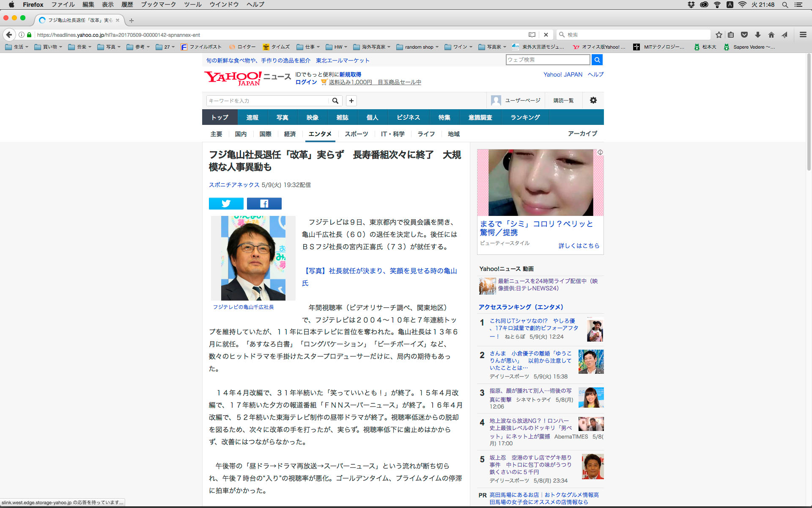Stop loading with the X button
The width and height of the screenshot is (812, 508).
[x=546, y=35]
